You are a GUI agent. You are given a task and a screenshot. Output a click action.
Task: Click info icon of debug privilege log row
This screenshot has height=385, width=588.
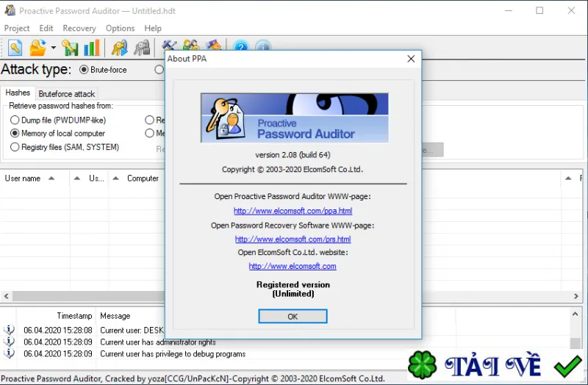click(9, 353)
